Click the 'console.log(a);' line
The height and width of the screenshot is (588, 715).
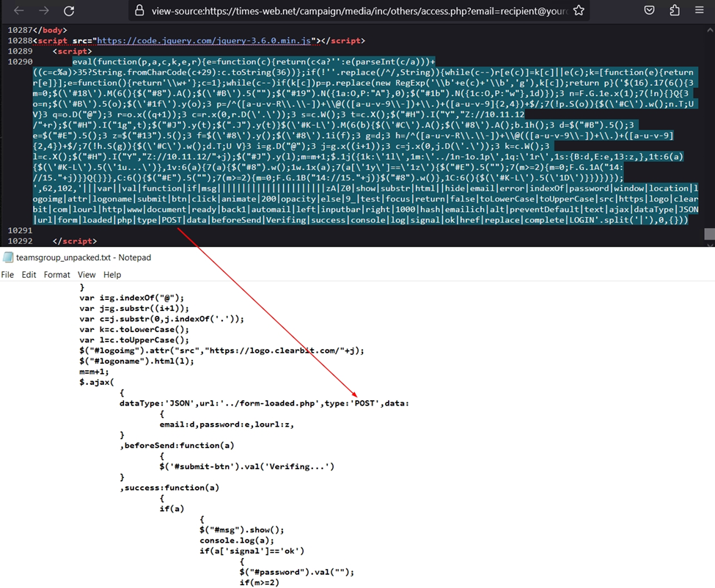[x=237, y=540]
